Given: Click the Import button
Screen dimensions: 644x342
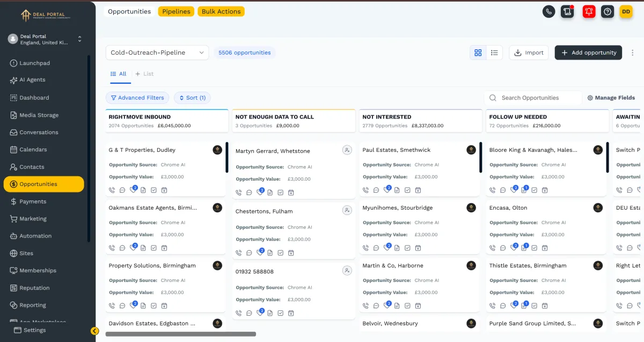Looking at the screenshot, I should click(x=529, y=53).
